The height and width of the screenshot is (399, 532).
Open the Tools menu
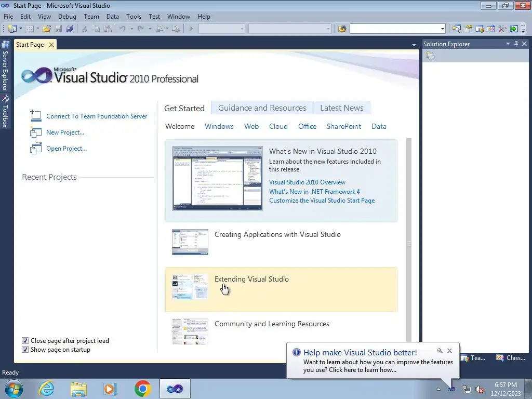pos(134,16)
